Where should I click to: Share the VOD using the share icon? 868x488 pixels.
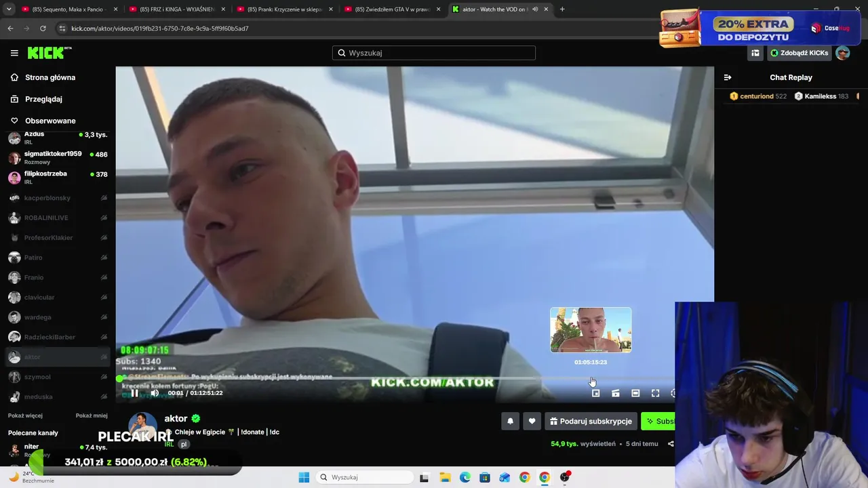pos(671,444)
